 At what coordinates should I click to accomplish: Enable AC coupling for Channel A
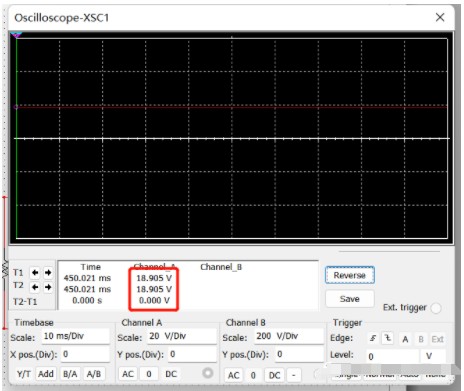(128, 374)
